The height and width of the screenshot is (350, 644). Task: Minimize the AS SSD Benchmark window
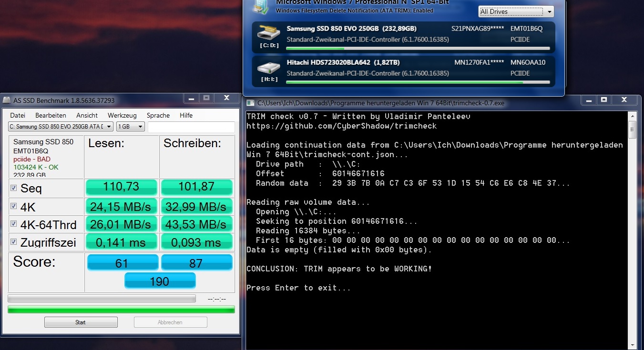[x=191, y=98]
